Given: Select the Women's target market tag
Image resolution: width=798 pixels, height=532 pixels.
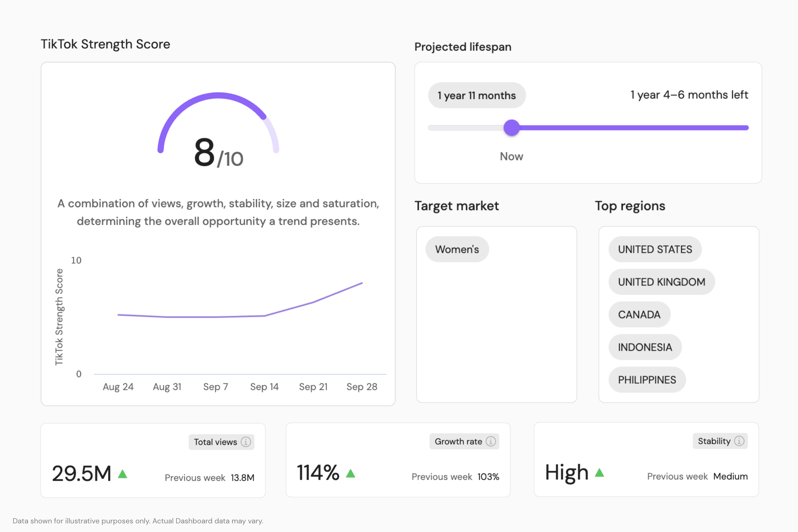Looking at the screenshot, I should [457, 249].
